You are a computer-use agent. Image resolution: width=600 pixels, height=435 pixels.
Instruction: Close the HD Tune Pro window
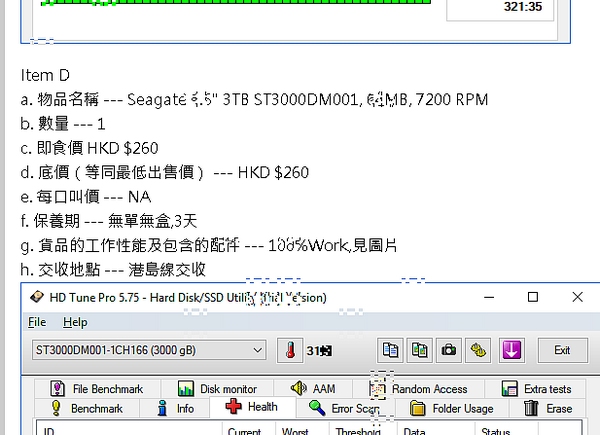[577, 297]
